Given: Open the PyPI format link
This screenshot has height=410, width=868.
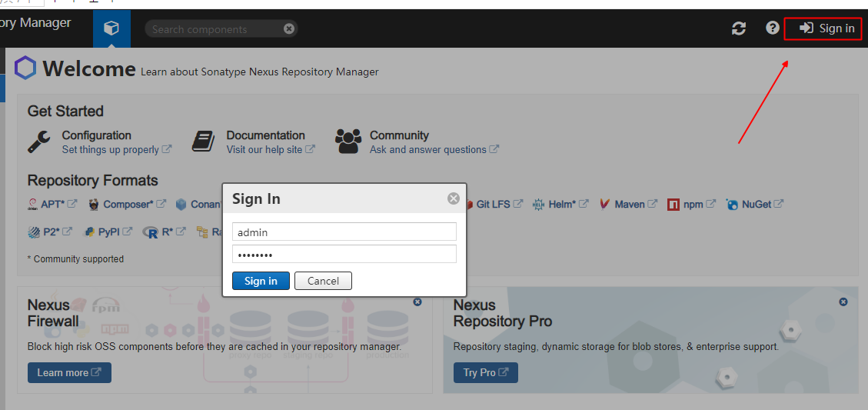Looking at the screenshot, I should click(x=115, y=232).
